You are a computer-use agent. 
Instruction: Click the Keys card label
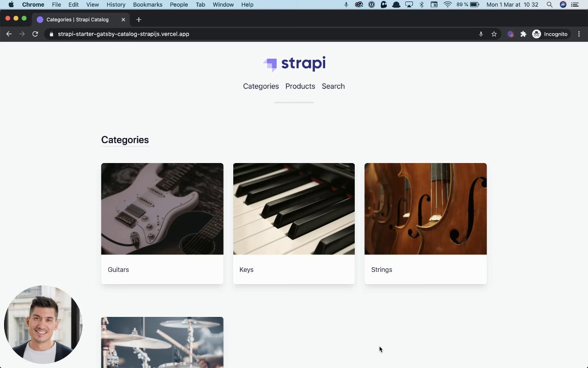247,270
